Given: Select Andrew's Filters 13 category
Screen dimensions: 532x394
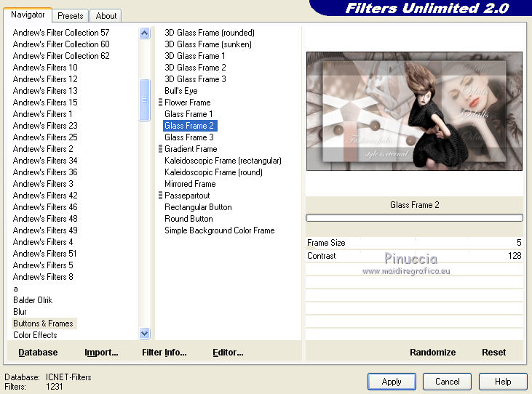Looking at the screenshot, I should tap(45, 91).
